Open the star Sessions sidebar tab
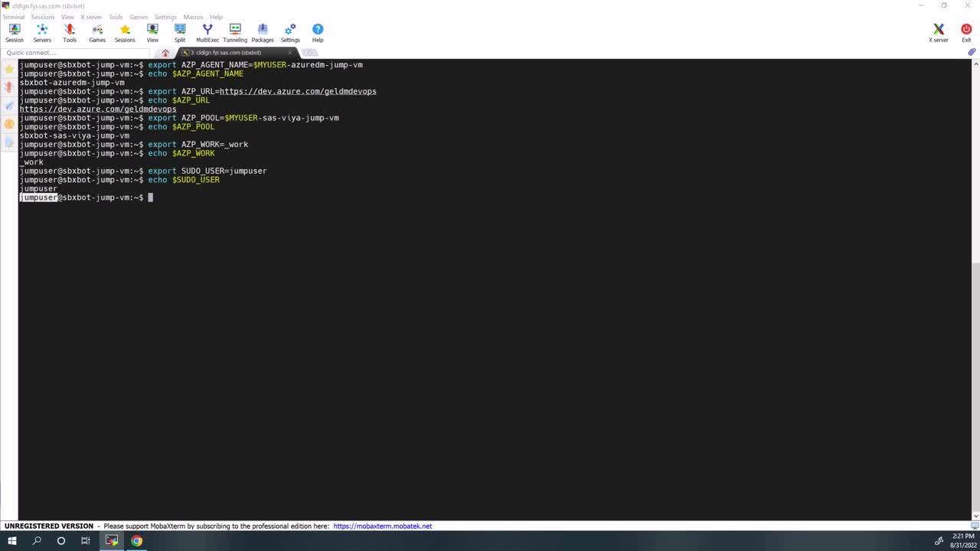The width and height of the screenshot is (980, 551). 9,69
